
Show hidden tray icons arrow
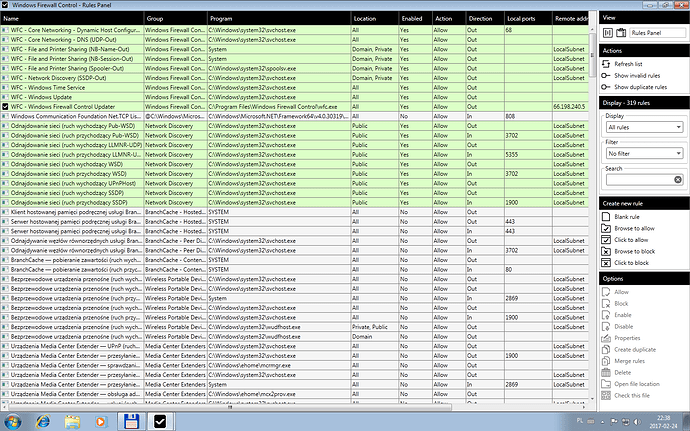[602, 422]
